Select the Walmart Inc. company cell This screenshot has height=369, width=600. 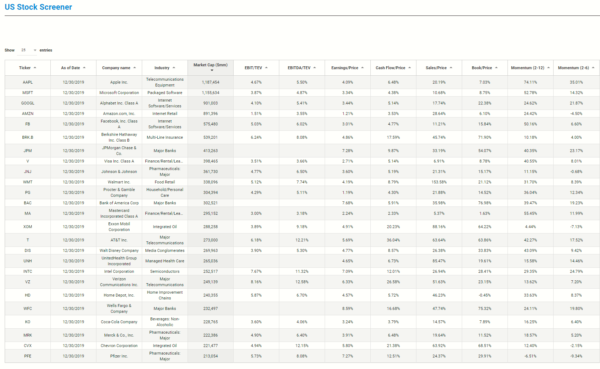pos(119,182)
